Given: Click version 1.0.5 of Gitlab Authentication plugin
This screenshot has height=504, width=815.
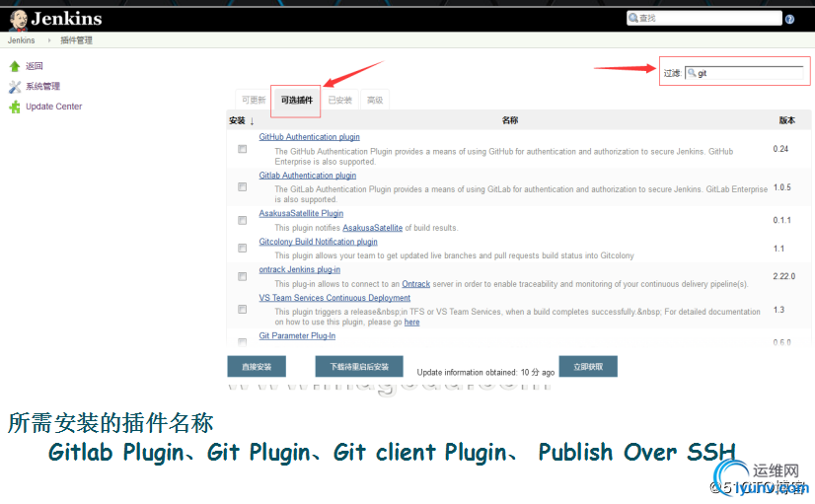Looking at the screenshot, I should point(781,187).
